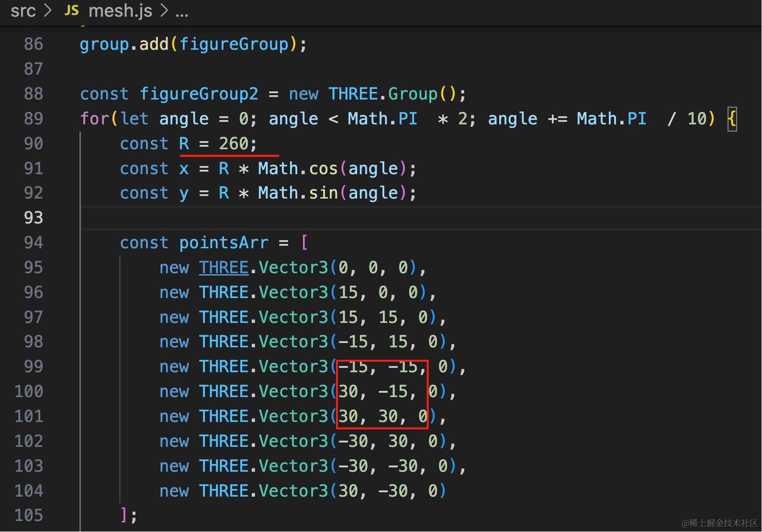Click Vector3(15, 0, 0) on line 96
The height and width of the screenshot is (532, 762).
click(343, 292)
